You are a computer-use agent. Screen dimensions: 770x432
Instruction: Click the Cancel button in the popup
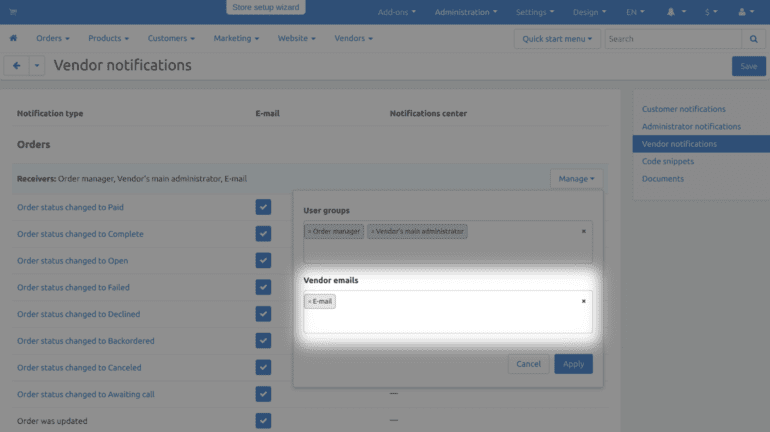click(528, 364)
